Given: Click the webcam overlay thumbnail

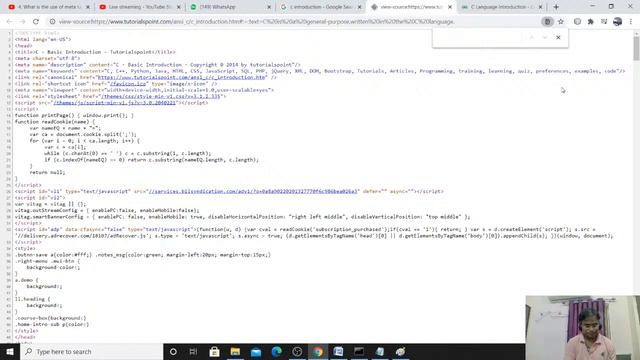Looking at the screenshot, I should point(583,328).
